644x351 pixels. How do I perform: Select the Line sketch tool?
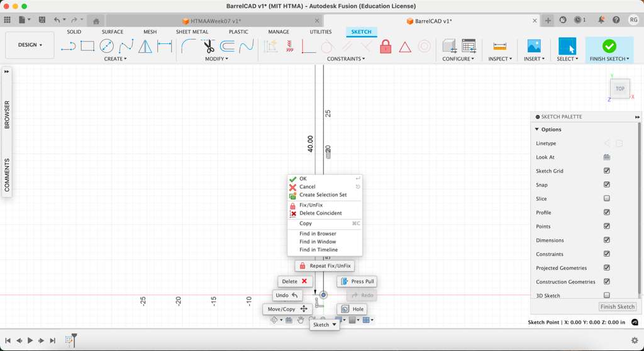click(68, 46)
